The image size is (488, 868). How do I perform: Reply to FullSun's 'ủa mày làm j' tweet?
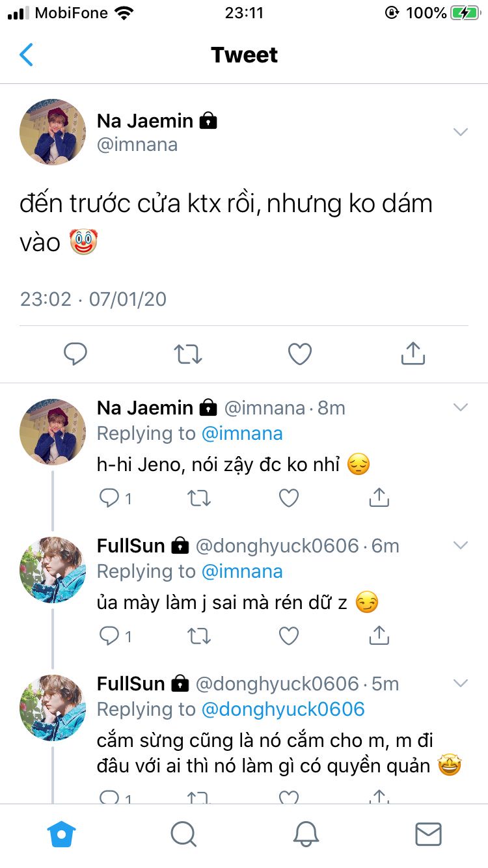pos(109,636)
